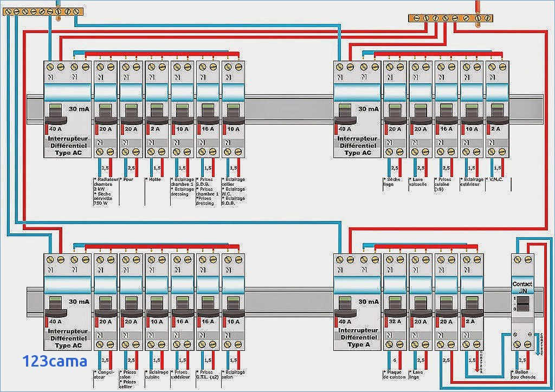Click the Ballon eau chaude label
Screen dimensions: 555x392
pos(523,375)
